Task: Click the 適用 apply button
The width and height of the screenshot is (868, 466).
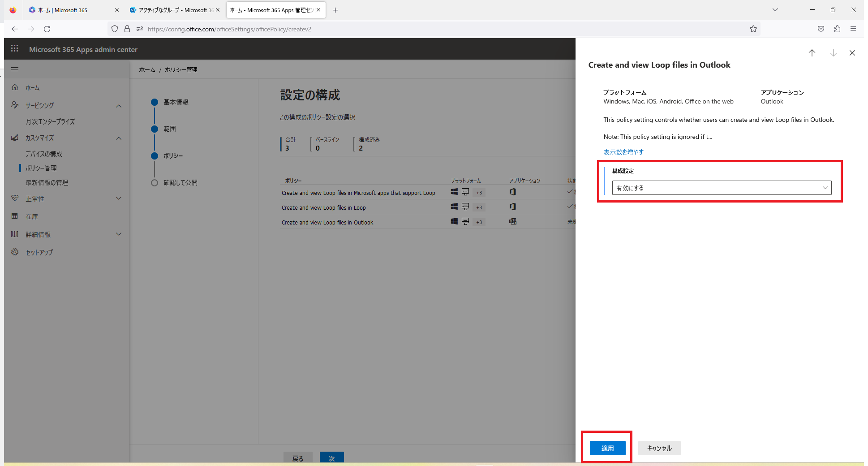Action: click(x=607, y=448)
